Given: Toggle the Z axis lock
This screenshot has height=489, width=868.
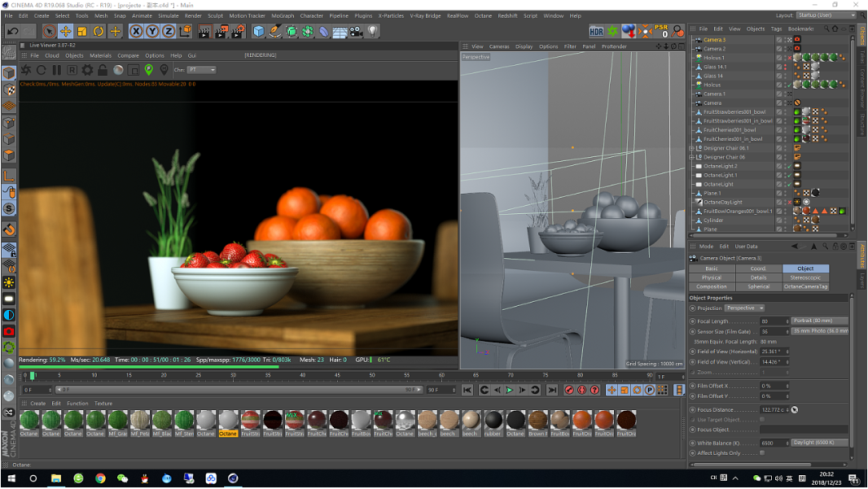Looking at the screenshot, I should (168, 32).
